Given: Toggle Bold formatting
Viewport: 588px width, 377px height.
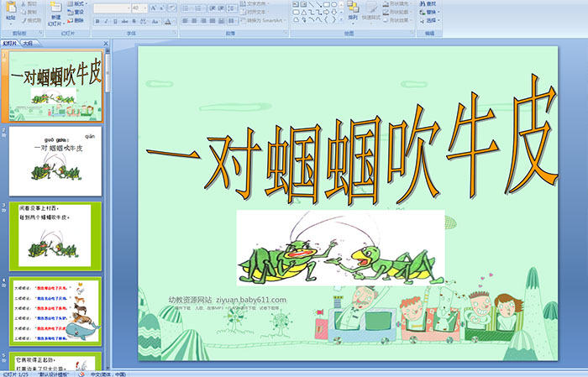Looking at the screenshot, I should click(x=97, y=21).
